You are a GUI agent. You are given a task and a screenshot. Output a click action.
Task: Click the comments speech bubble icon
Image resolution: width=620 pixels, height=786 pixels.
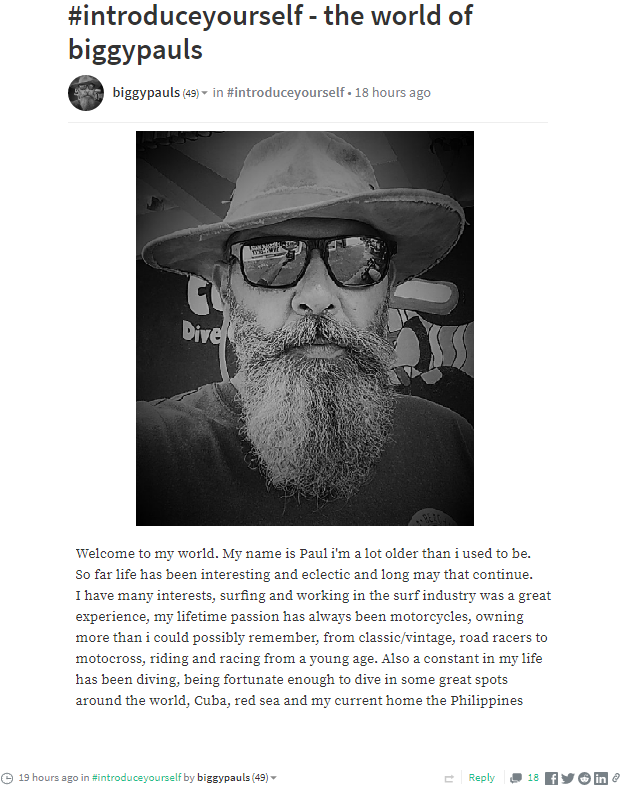tap(515, 778)
